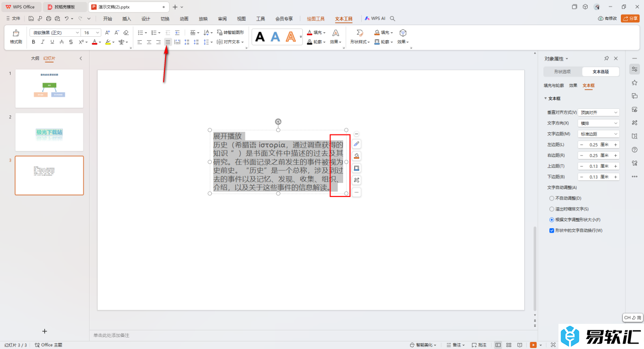
Task: Toggle Italic formatting
Action: pos(43,42)
